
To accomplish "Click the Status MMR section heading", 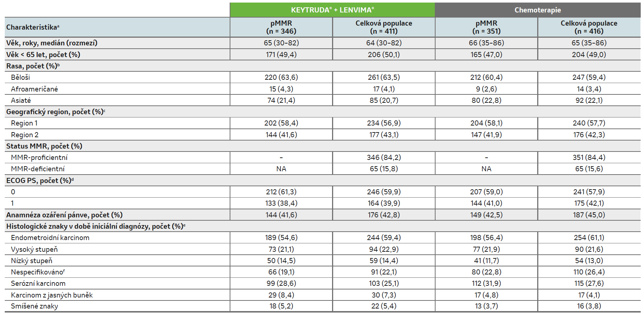I will (x=44, y=146).
